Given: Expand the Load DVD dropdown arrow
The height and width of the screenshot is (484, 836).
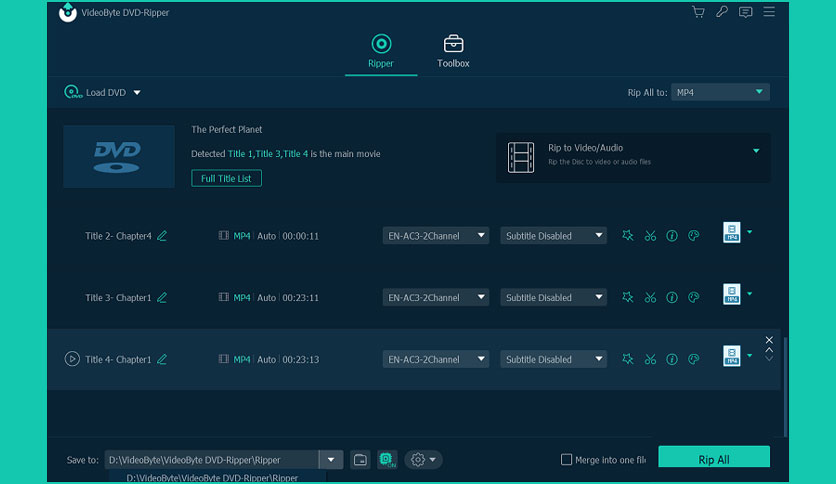Looking at the screenshot, I should click(137, 92).
